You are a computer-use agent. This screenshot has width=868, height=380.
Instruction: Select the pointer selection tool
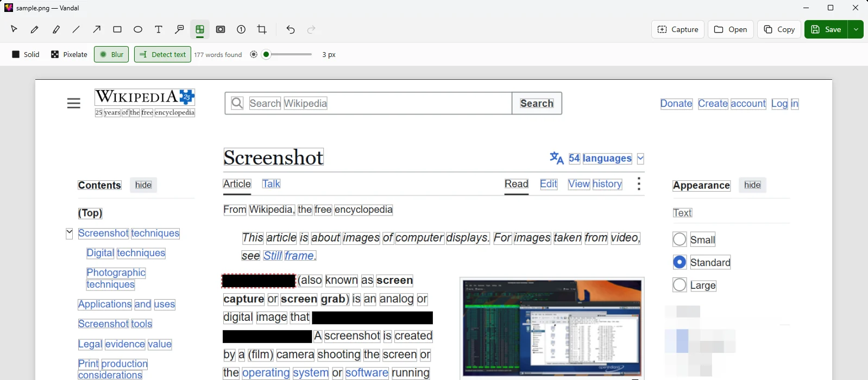click(x=14, y=29)
